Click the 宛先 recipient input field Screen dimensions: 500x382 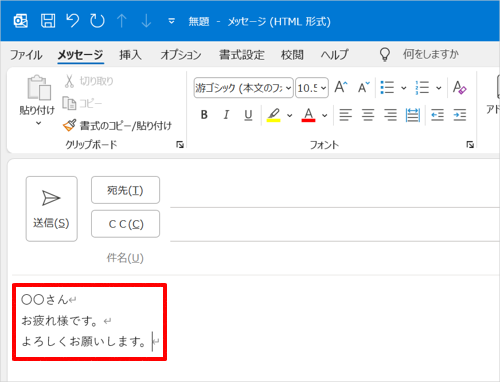click(335, 192)
